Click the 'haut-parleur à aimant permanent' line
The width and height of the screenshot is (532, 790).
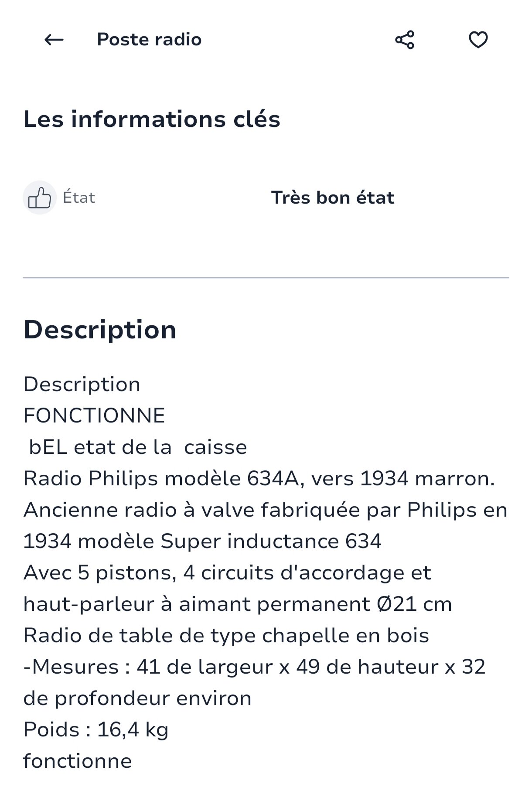pyautogui.click(x=238, y=604)
